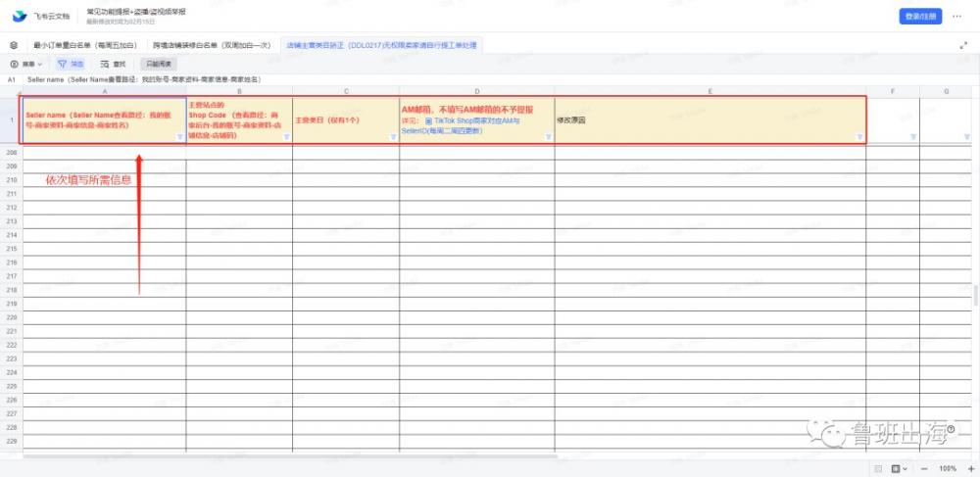Select column C header
Screen dimensions: 980x477
tap(346, 91)
